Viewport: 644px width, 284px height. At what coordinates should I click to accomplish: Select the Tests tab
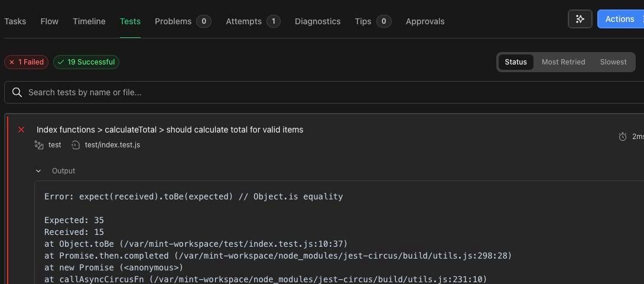(130, 21)
